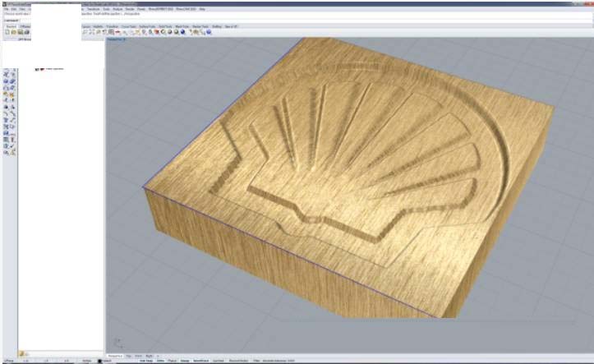Open the Default layer dropdown in status bar
This screenshot has width=594, height=364.
[108, 361]
